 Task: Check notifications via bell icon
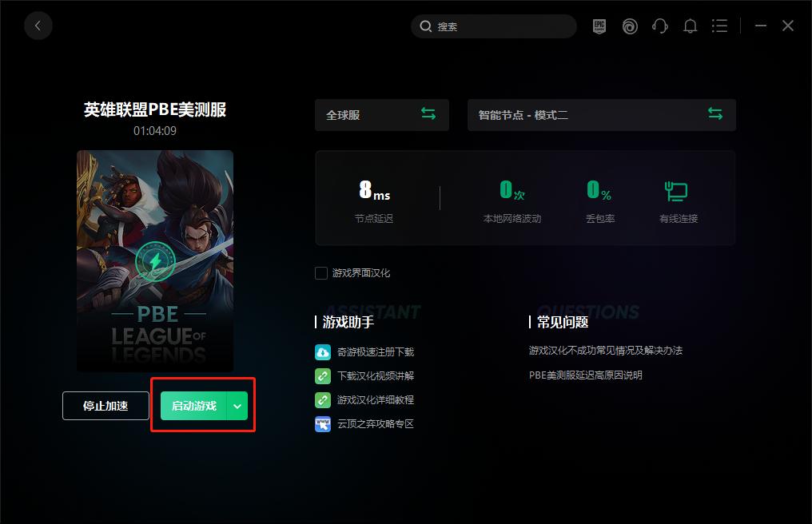(690, 26)
